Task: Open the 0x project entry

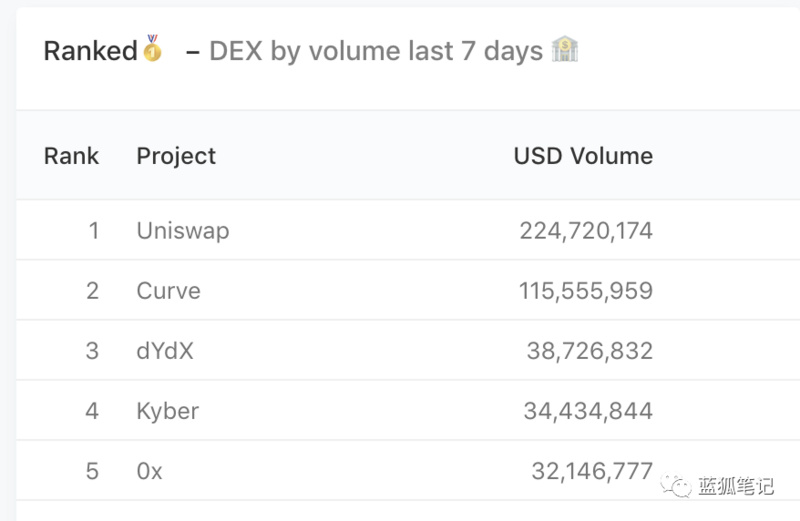Action: (x=149, y=471)
